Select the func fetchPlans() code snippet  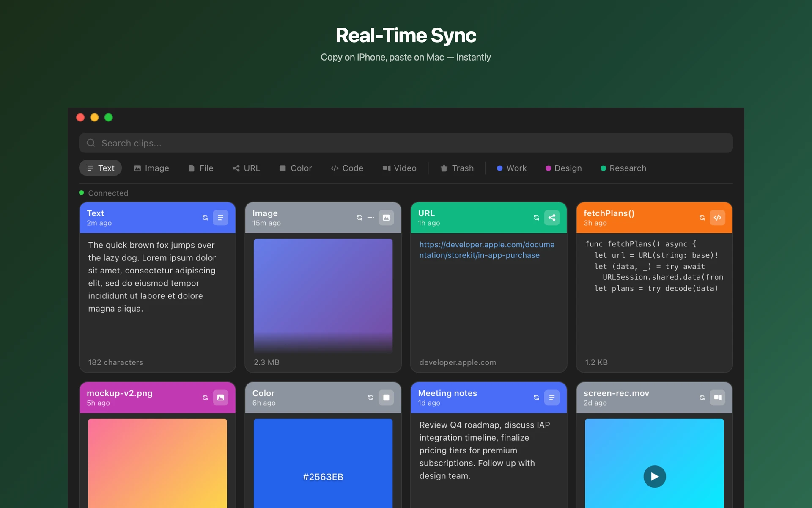click(654, 266)
